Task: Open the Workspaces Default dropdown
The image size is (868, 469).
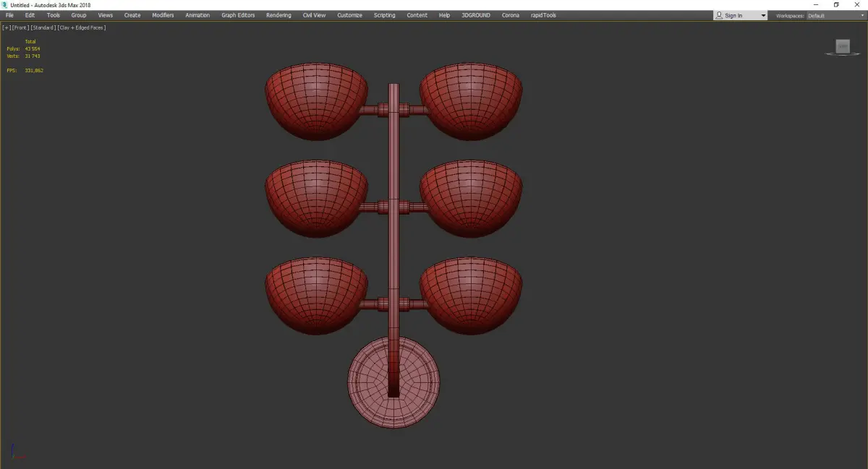Action: coord(835,15)
